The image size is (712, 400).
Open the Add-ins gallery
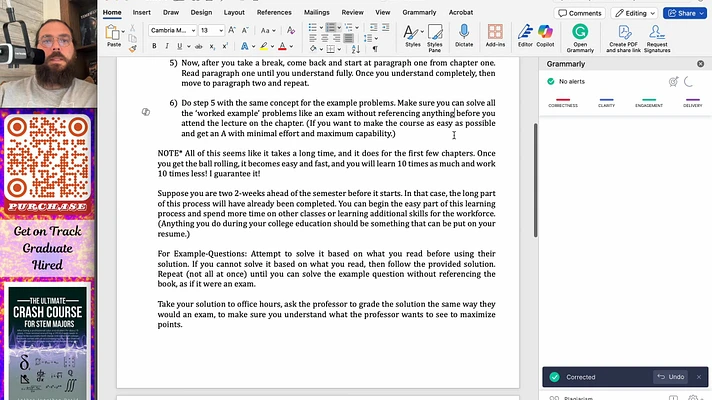pos(495,35)
